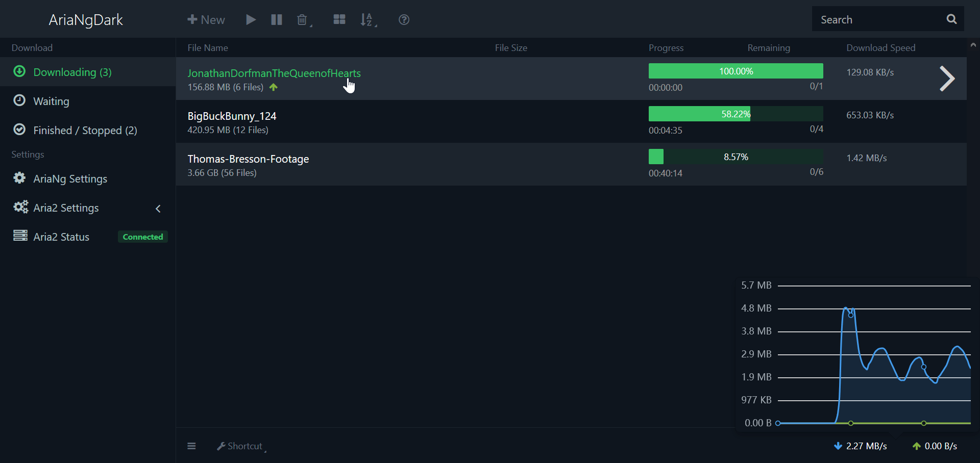Screen dimensions: 980x463
Task: Start selected downloads with the Play icon
Action: coord(251,19)
